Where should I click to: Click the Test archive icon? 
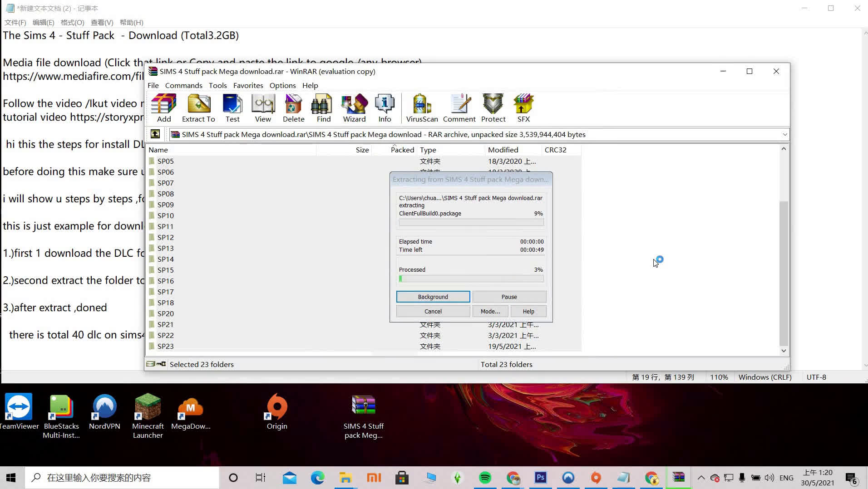click(232, 108)
